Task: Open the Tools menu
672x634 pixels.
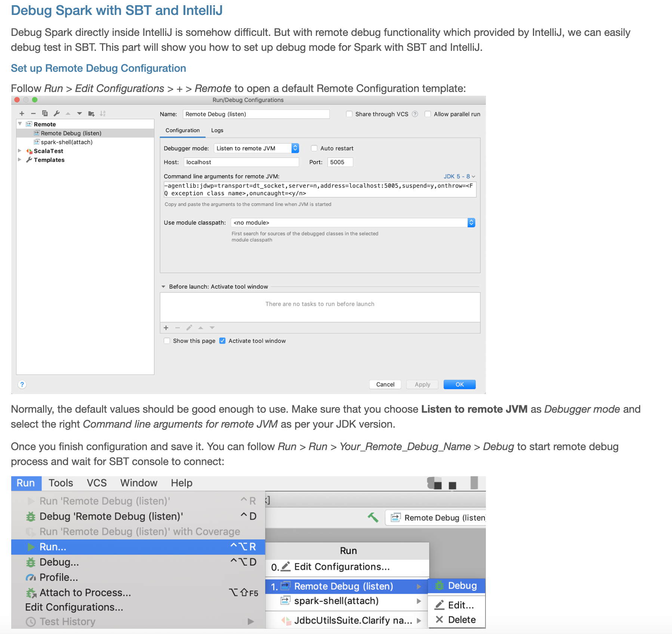Action: pyautogui.click(x=61, y=483)
